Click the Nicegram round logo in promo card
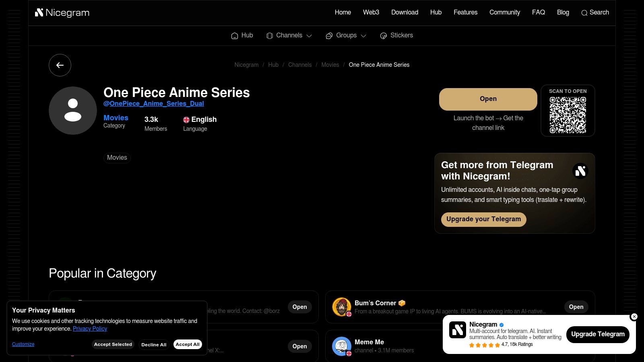 (580, 171)
